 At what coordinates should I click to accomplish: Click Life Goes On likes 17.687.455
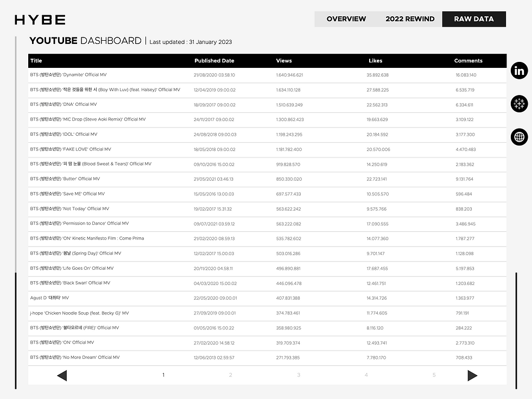[x=377, y=268]
